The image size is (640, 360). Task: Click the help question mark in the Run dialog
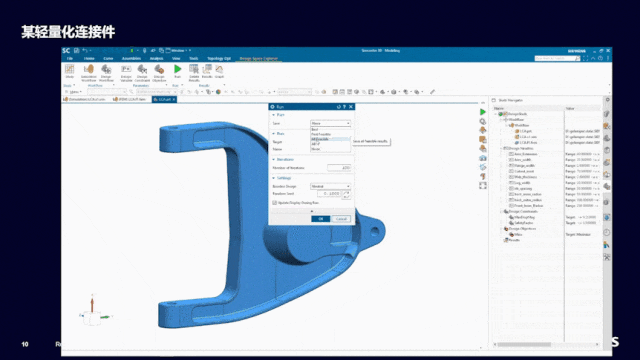click(344, 107)
